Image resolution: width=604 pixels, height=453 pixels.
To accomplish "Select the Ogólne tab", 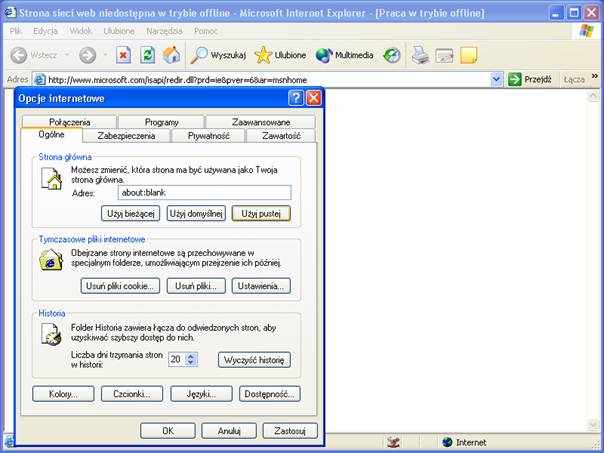I will (51, 135).
